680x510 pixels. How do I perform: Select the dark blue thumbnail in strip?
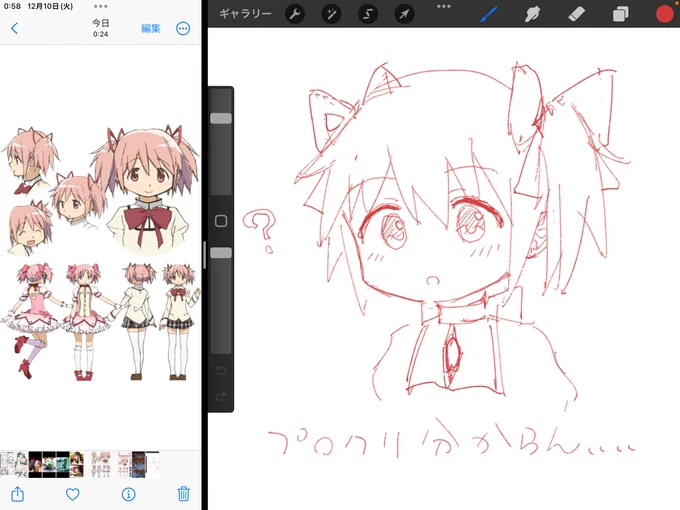click(139, 464)
